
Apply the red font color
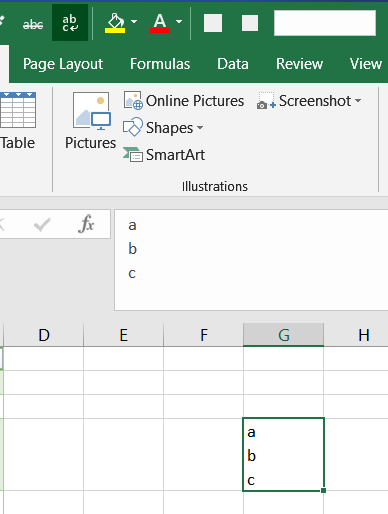pos(160,23)
